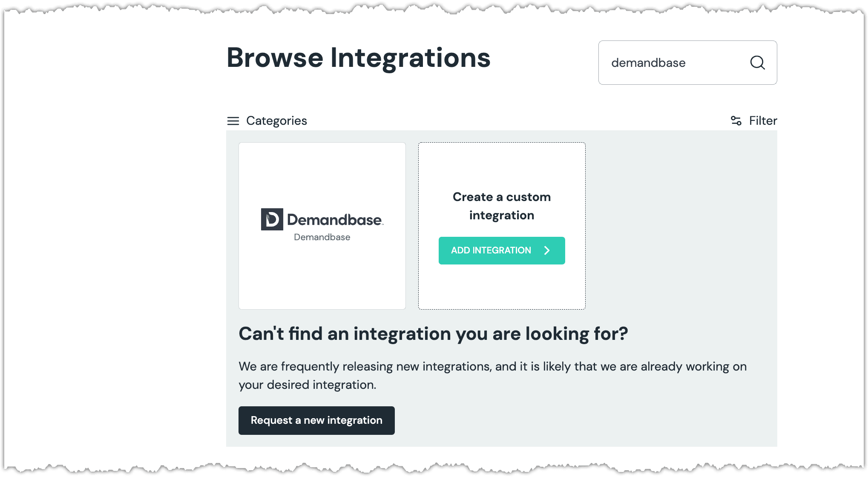The image size is (868, 477).
Task: Click the ADD INTEGRATION button
Action: click(502, 250)
